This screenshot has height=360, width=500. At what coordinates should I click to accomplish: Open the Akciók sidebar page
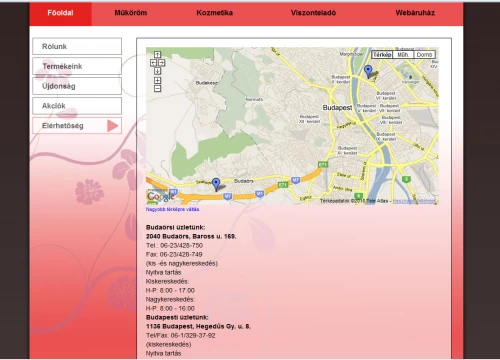77,106
